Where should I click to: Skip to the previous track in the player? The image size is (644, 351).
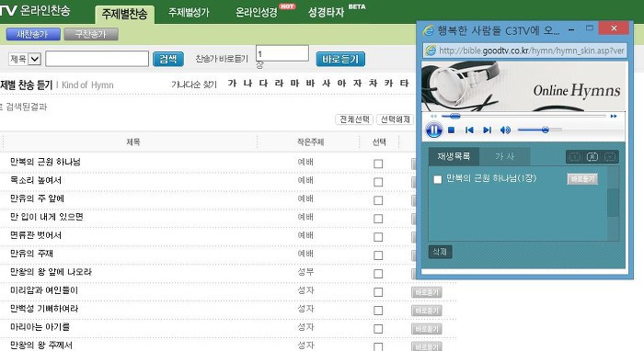click(469, 130)
